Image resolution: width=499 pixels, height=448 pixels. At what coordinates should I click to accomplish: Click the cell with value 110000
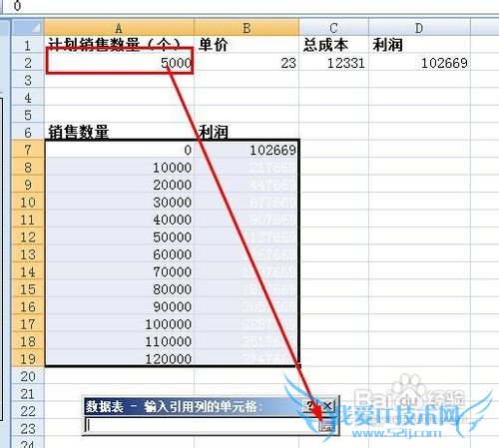(119, 341)
